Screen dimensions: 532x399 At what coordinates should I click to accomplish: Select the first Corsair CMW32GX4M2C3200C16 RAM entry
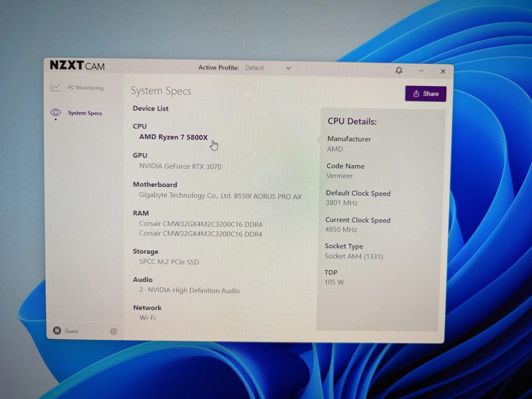(x=201, y=224)
